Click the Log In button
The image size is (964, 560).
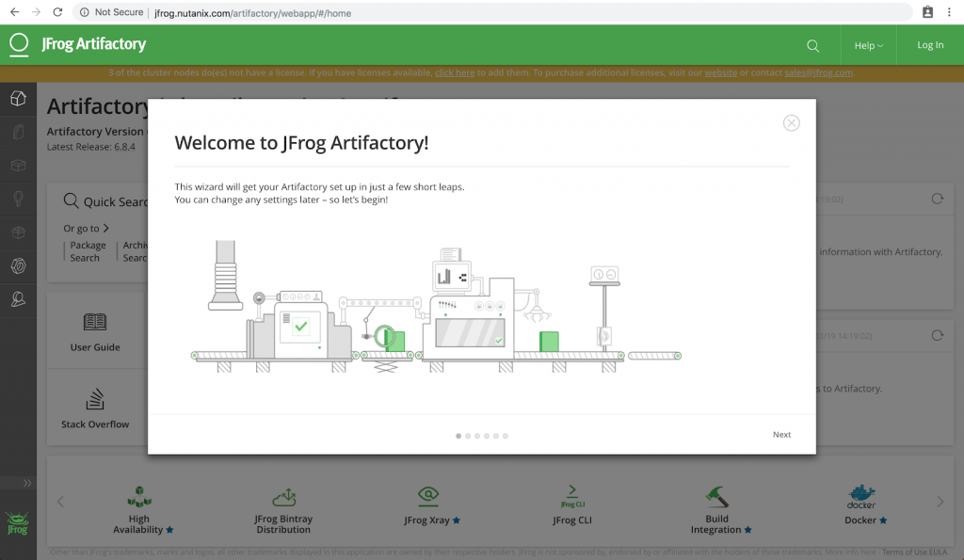click(x=930, y=45)
